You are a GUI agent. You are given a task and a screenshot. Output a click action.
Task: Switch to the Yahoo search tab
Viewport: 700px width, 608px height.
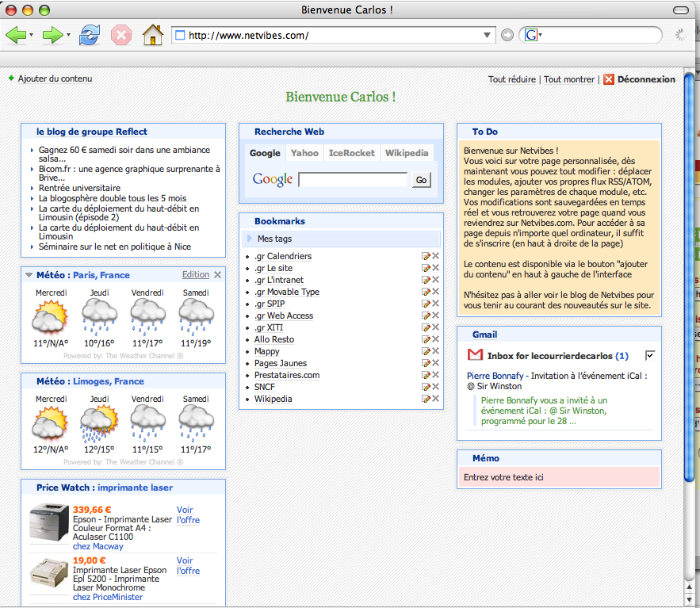pyautogui.click(x=304, y=153)
